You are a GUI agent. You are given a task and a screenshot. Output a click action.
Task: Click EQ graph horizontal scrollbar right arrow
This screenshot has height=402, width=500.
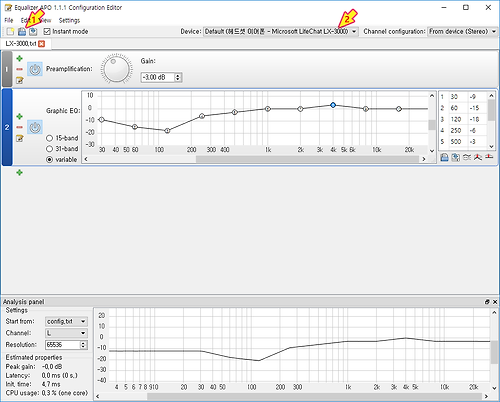(424, 159)
